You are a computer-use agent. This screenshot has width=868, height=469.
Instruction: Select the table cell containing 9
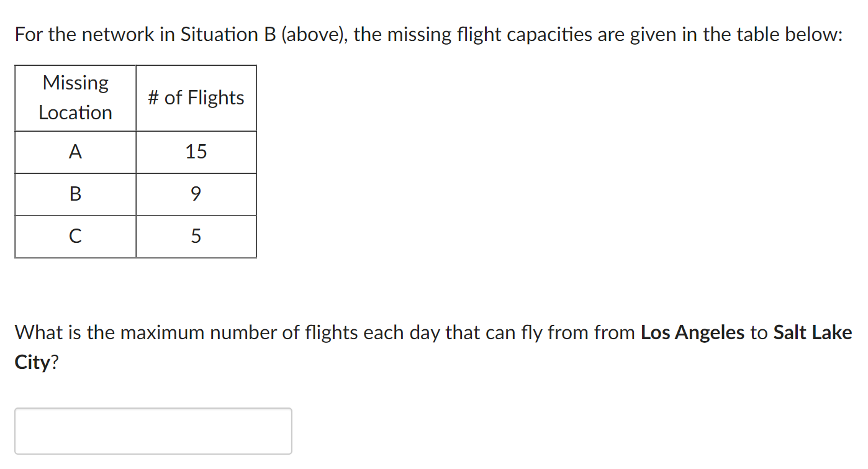coord(196,194)
